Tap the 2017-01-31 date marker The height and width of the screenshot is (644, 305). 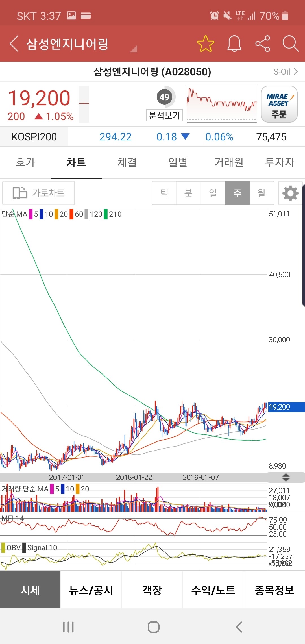point(67,477)
